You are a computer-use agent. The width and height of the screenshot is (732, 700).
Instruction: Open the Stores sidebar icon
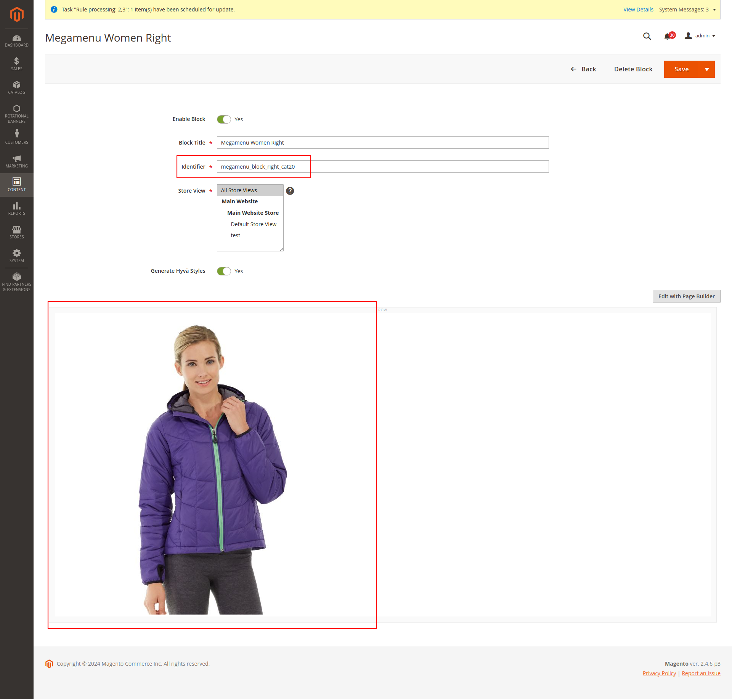[x=16, y=232]
